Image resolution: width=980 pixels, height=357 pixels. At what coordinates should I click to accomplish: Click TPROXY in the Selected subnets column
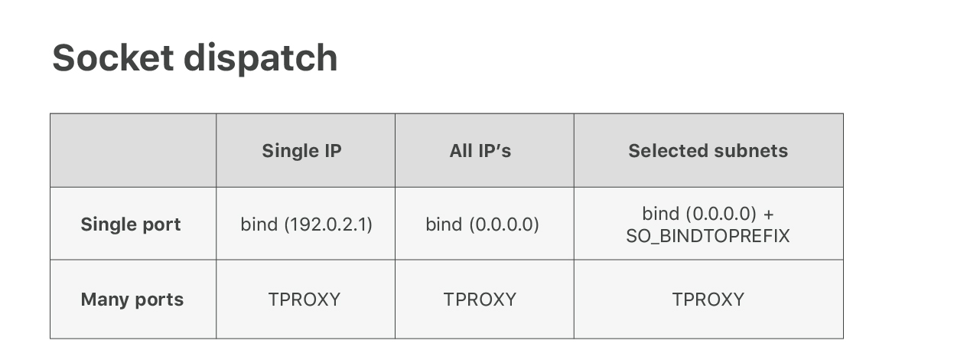(708, 299)
